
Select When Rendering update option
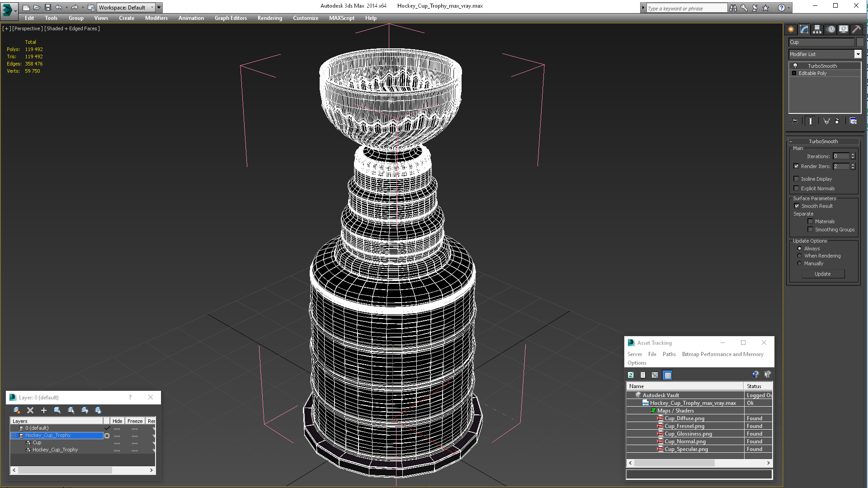pyautogui.click(x=799, y=256)
